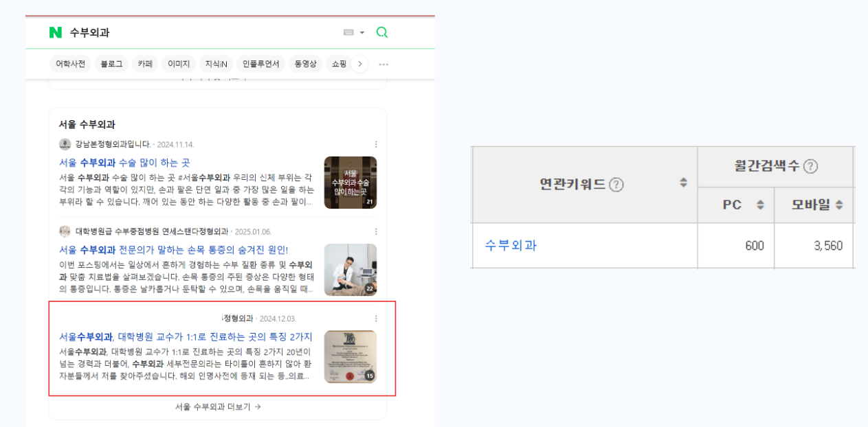Open the thumbnail showing '서울 수부외과수술 많이하는곳'
Image resolution: width=868 pixels, height=427 pixels.
(350, 183)
